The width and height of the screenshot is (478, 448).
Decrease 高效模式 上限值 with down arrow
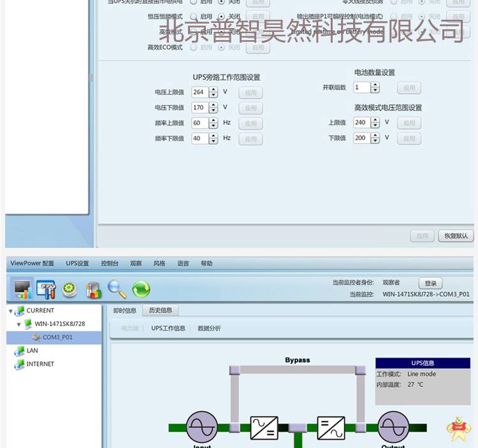(x=375, y=126)
